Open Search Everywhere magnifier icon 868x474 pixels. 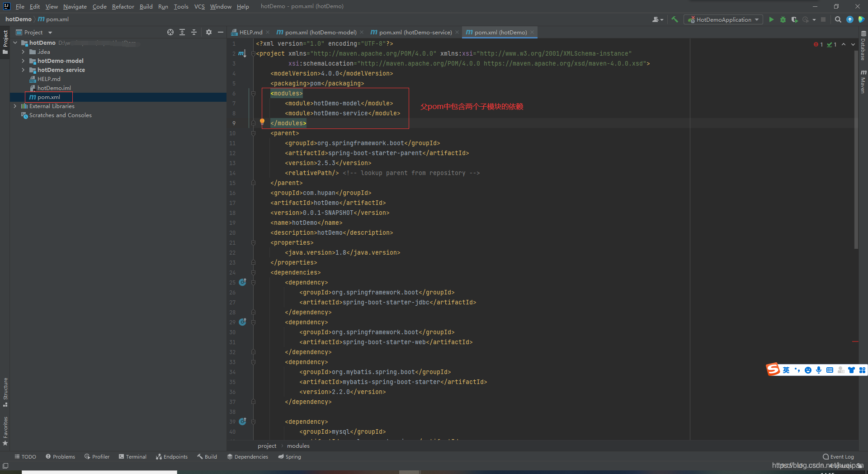pyautogui.click(x=838, y=19)
